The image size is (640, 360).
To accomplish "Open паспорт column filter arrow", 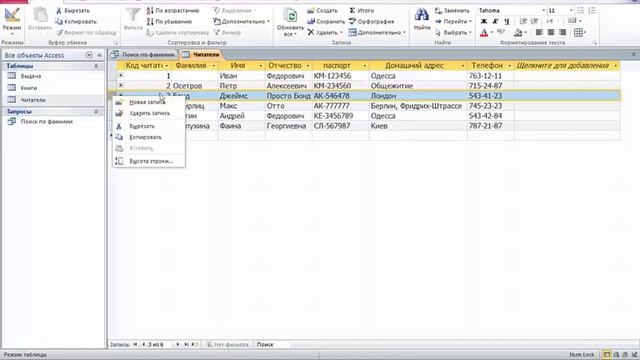I will 364,66.
